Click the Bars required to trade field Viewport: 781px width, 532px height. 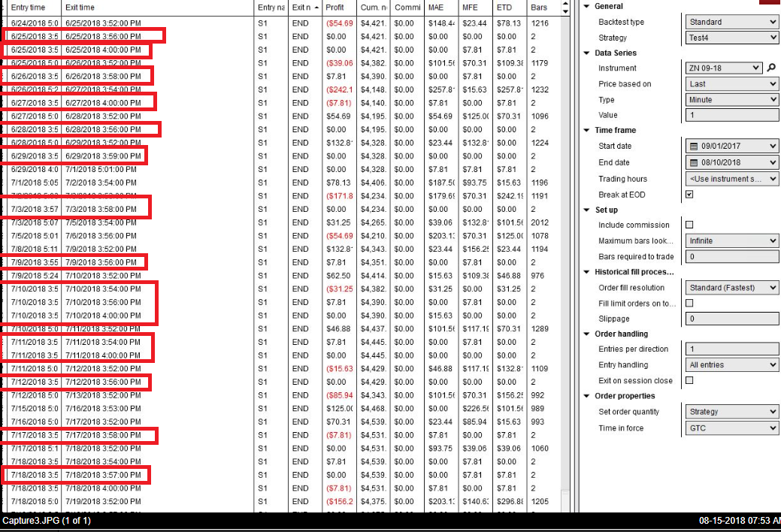(x=731, y=256)
